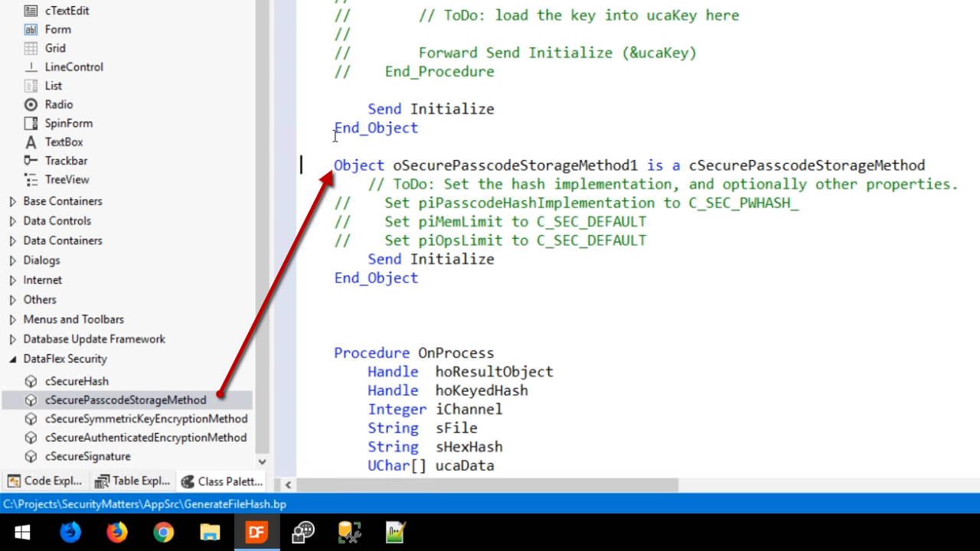Screen dimensions: 980x551
Task: Click the SpinForm control icon
Action: pos(31,123)
